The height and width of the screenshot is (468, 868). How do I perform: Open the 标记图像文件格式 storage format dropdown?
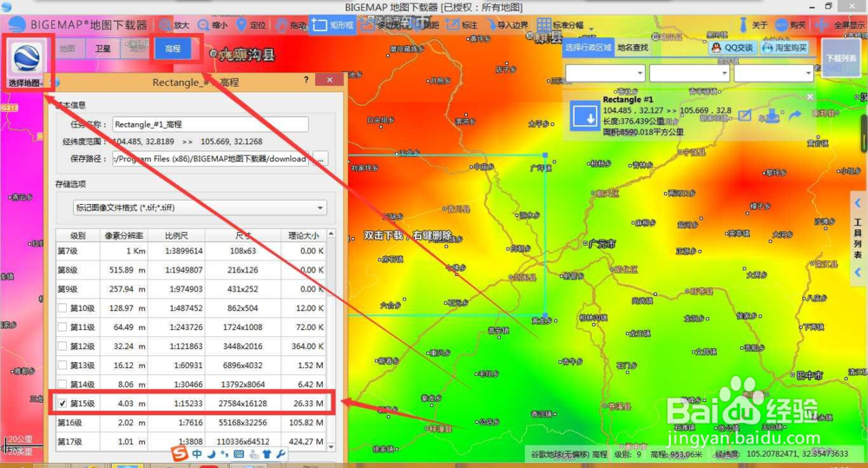coord(200,208)
